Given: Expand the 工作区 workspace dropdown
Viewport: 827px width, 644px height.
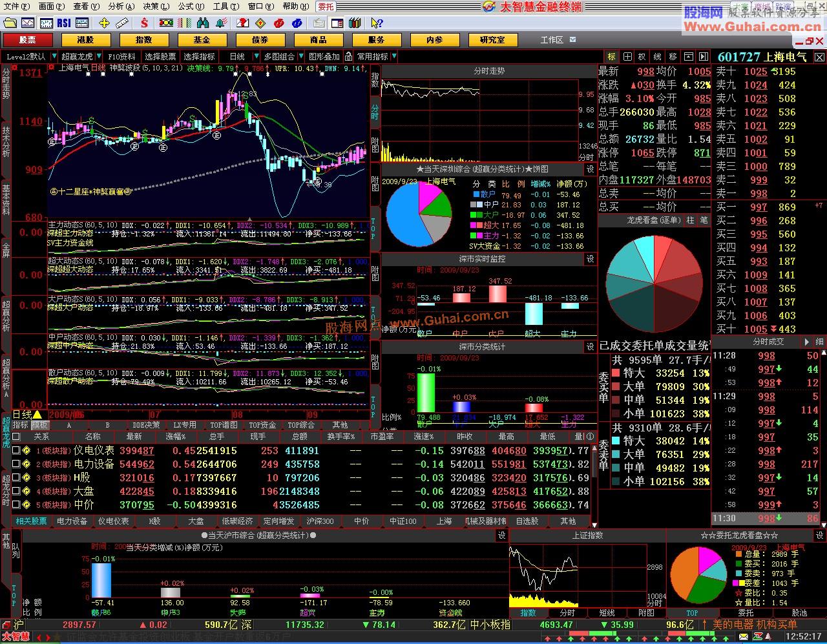Looking at the screenshot, I should coord(572,39).
